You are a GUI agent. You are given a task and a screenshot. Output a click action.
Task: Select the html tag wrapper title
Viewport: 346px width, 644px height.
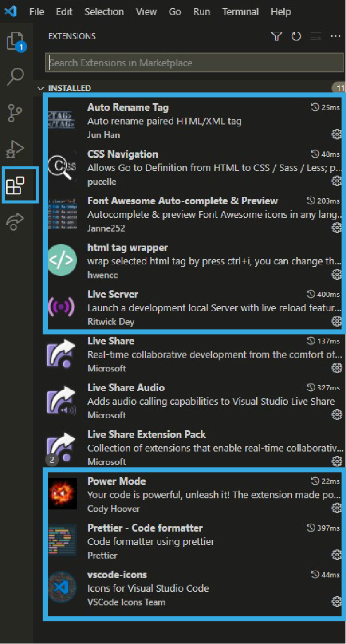click(x=127, y=247)
